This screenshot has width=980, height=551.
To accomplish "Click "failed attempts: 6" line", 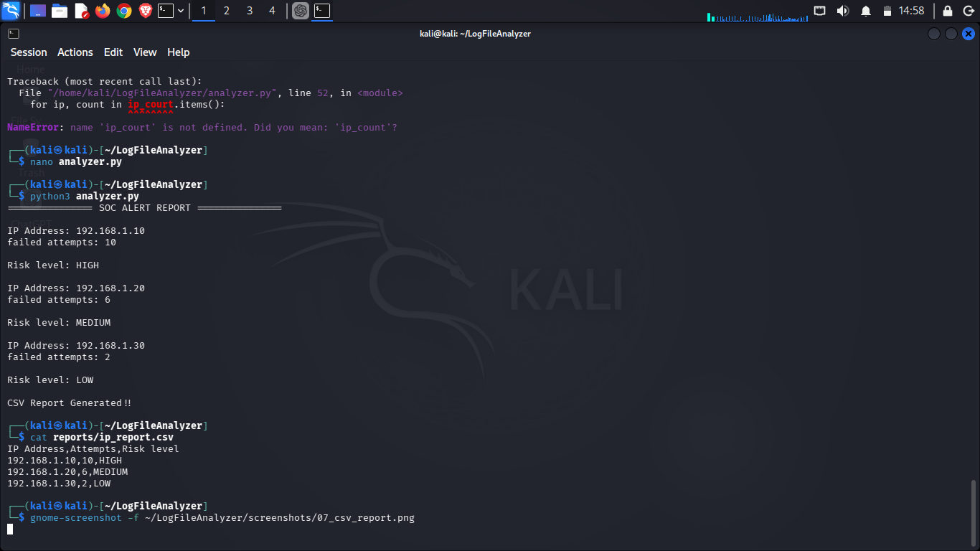I will pos(59,300).
